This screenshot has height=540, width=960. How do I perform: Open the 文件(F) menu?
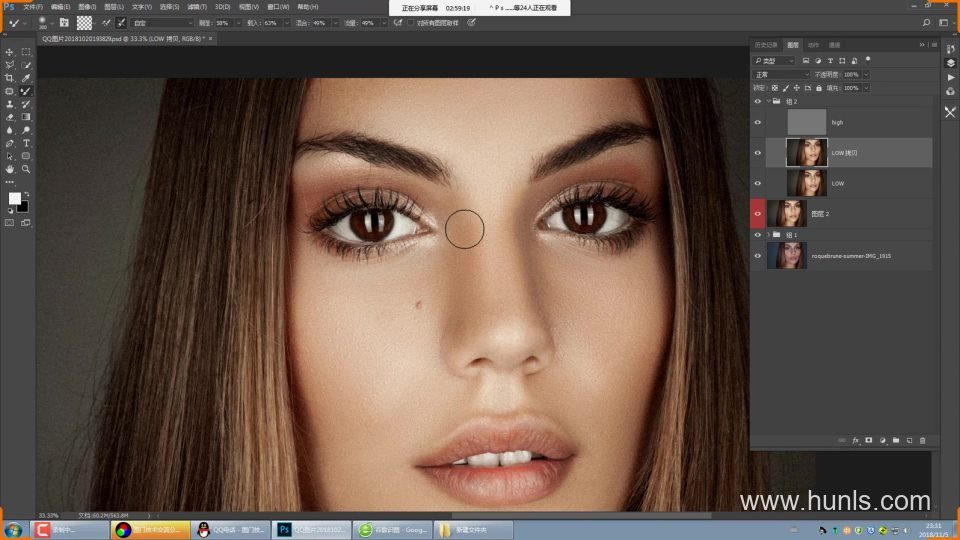(33, 7)
